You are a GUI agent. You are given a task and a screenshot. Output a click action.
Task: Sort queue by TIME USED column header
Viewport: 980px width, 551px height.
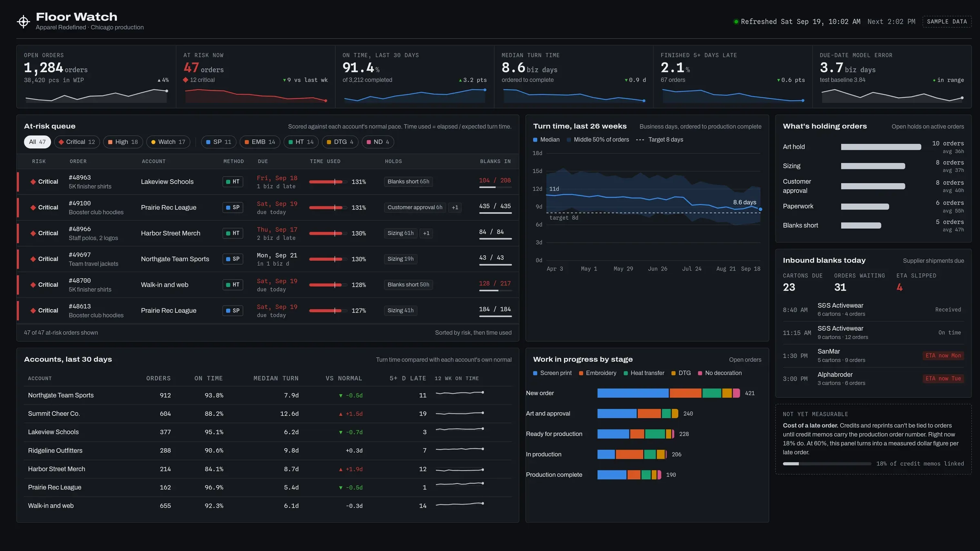(325, 161)
